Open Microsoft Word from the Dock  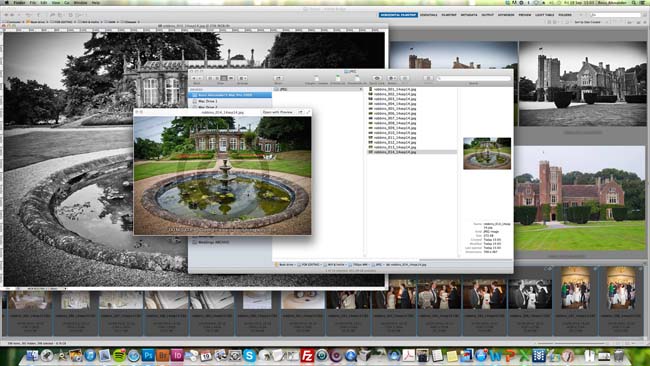tap(495, 355)
